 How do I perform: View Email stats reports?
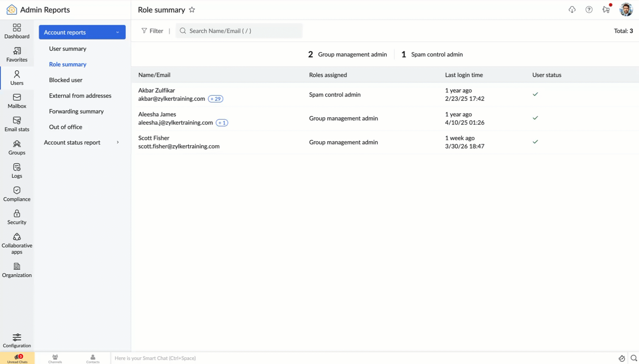click(x=17, y=124)
